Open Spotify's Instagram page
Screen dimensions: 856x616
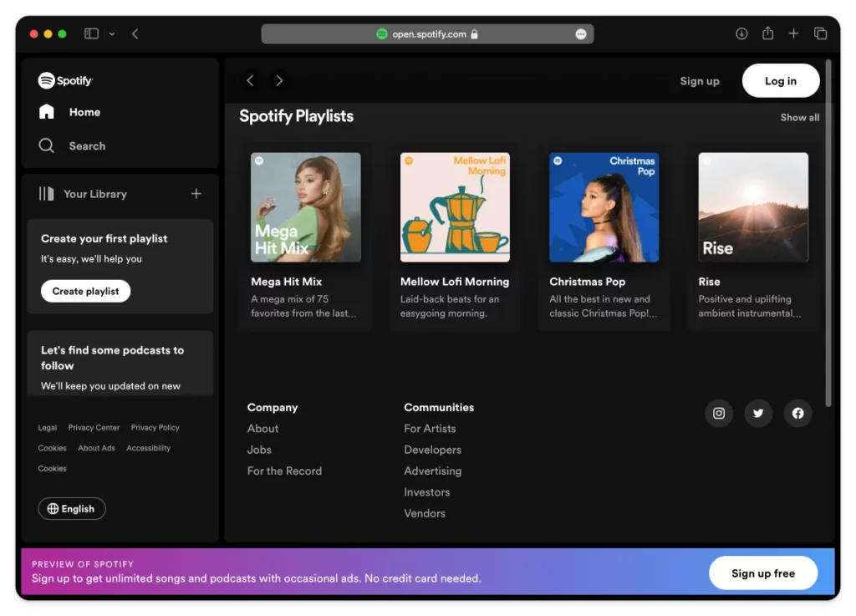point(718,413)
